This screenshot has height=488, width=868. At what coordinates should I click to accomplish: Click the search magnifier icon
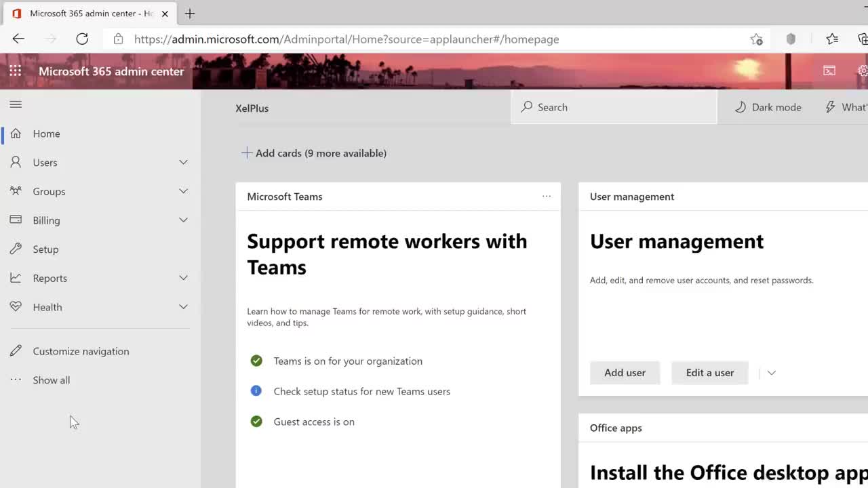(x=526, y=107)
